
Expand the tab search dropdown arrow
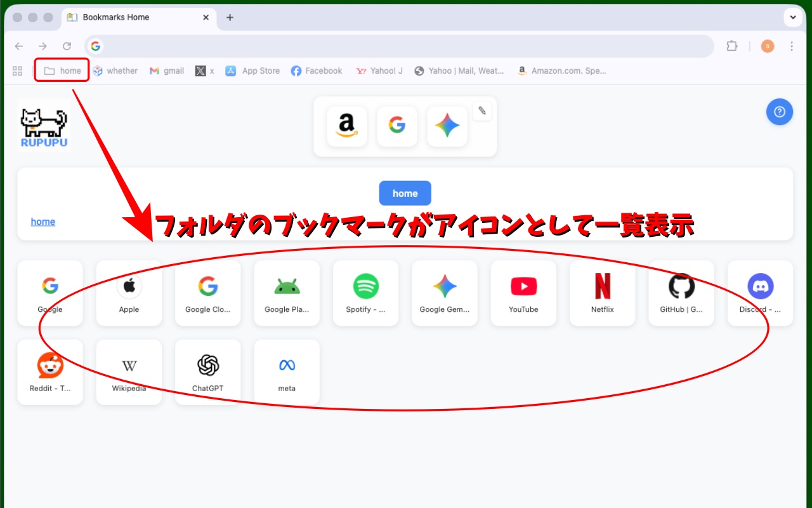[x=793, y=17]
